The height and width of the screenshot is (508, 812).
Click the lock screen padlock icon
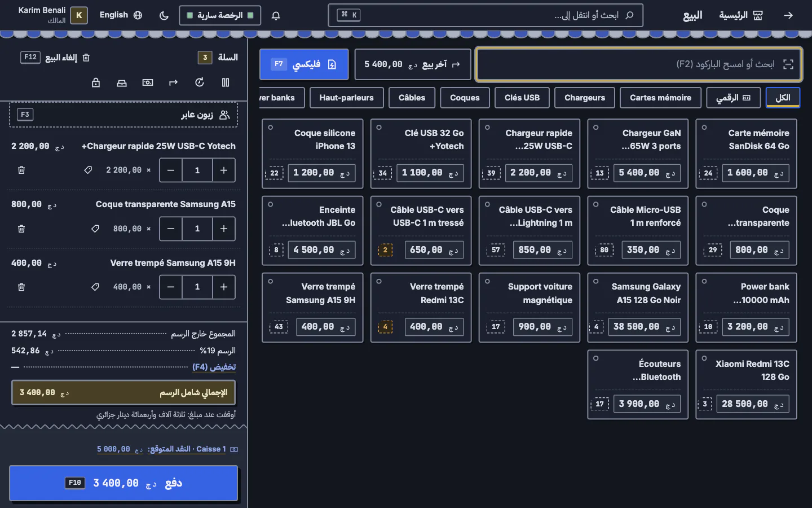click(x=96, y=82)
